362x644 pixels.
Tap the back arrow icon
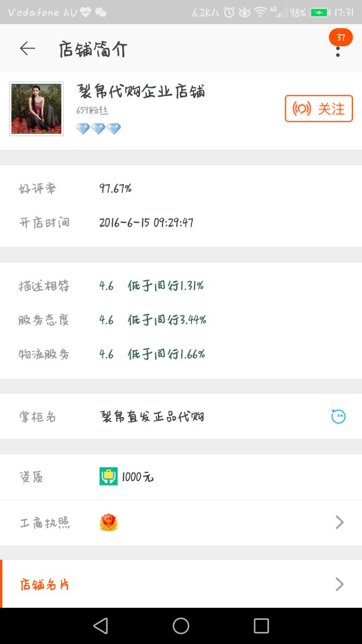[27, 48]
